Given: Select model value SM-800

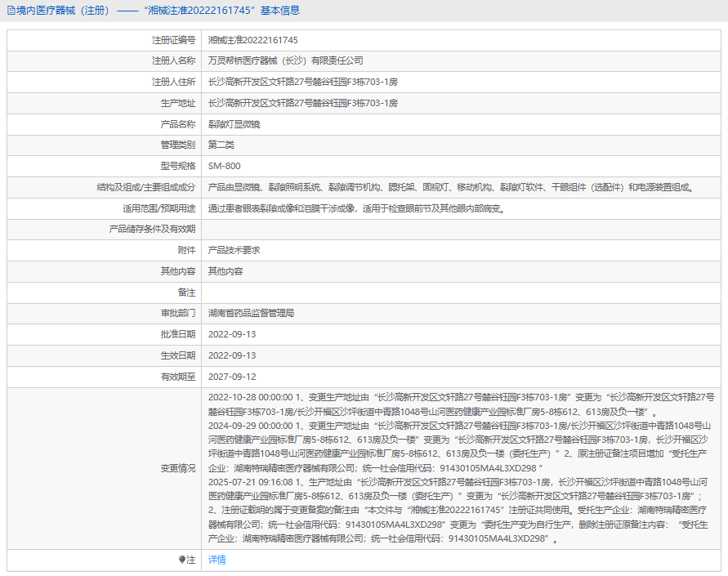Looking at the screenshot, I should pos(224,166).
